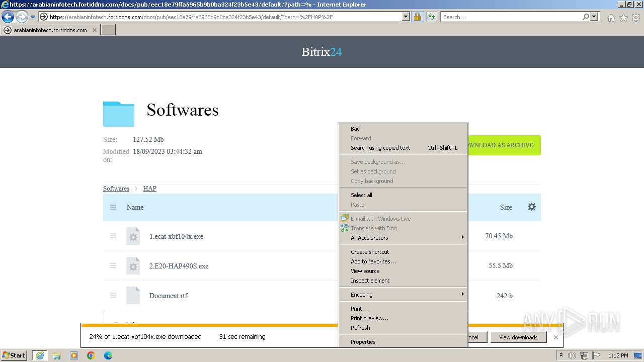
Task: Choose View source in the context menu
Action: point(404,271)
